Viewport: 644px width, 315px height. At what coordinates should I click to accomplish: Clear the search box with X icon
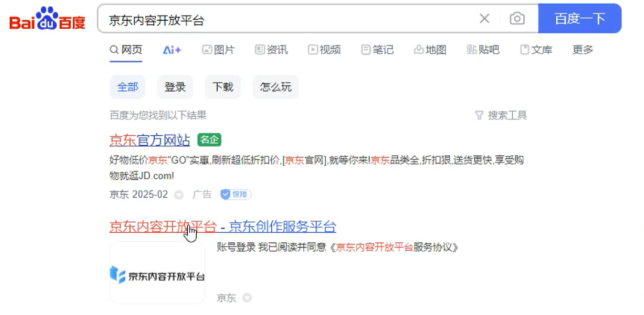pos(485,18)
